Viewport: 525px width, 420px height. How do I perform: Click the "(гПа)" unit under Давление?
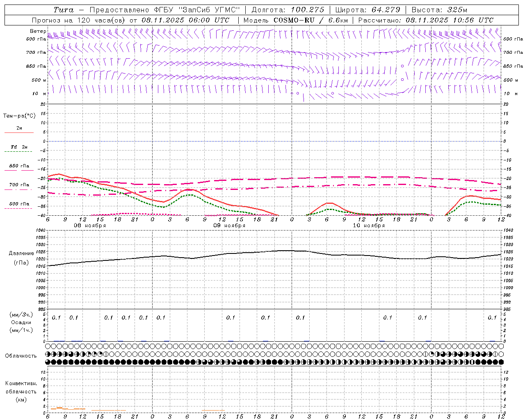tap(21, 263)
